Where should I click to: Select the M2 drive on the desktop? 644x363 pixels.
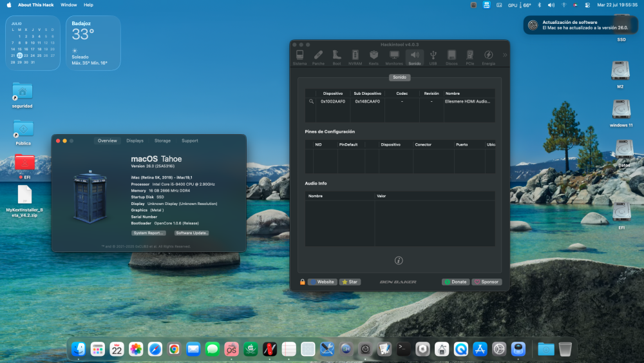point(620,74)
